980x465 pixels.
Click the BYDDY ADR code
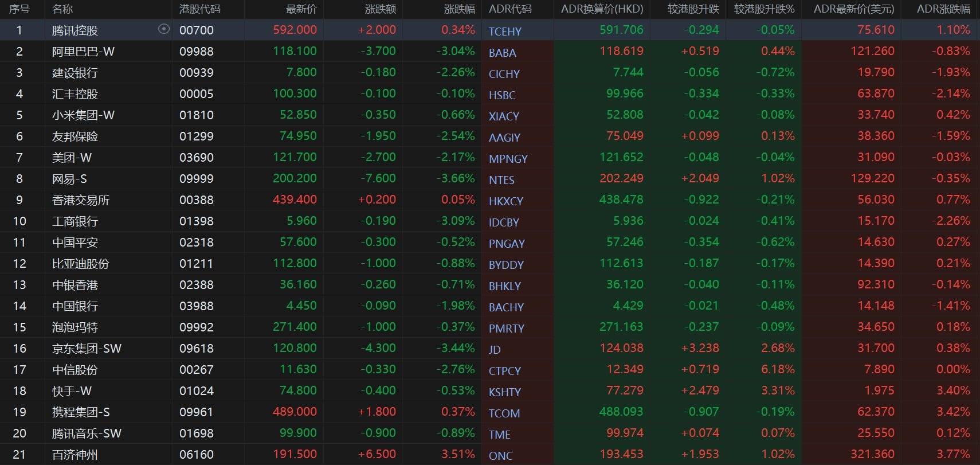click(x=506, y=265)
